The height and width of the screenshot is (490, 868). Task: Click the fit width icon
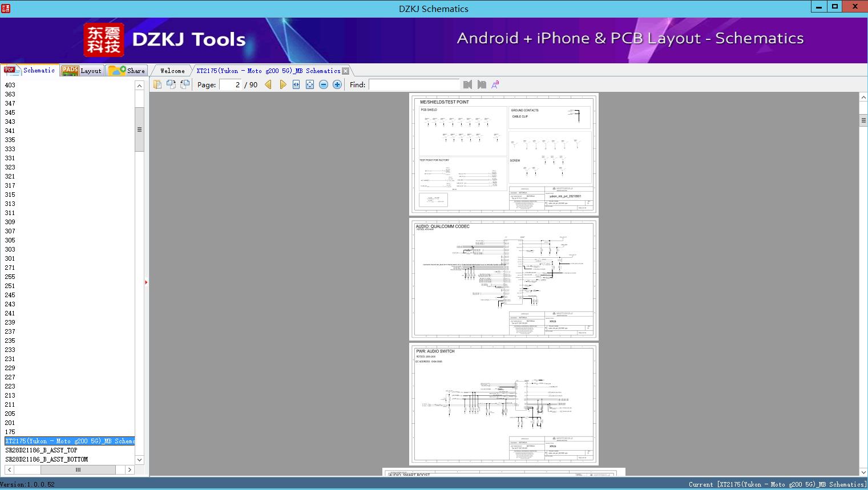coord(296,84)
